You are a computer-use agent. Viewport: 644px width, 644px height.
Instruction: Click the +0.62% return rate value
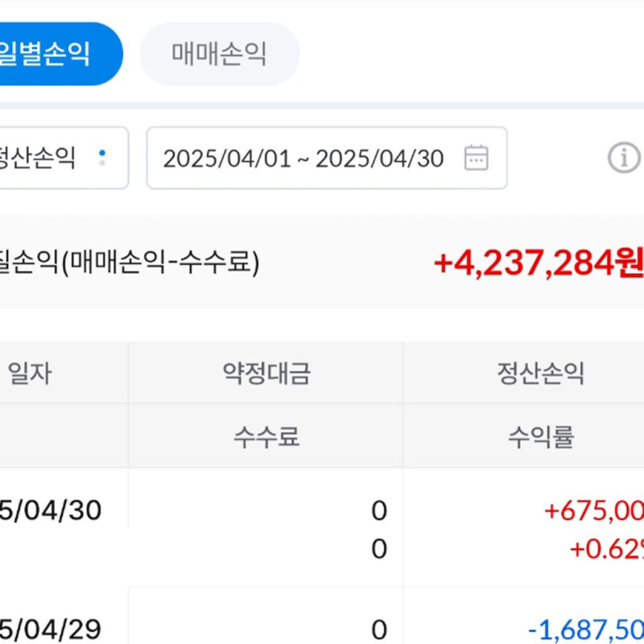coord(606,550)
